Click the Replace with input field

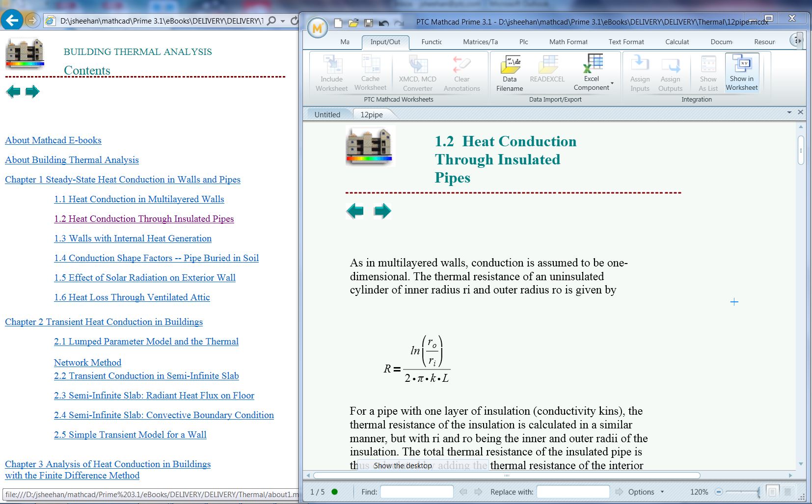pos(573,492)
